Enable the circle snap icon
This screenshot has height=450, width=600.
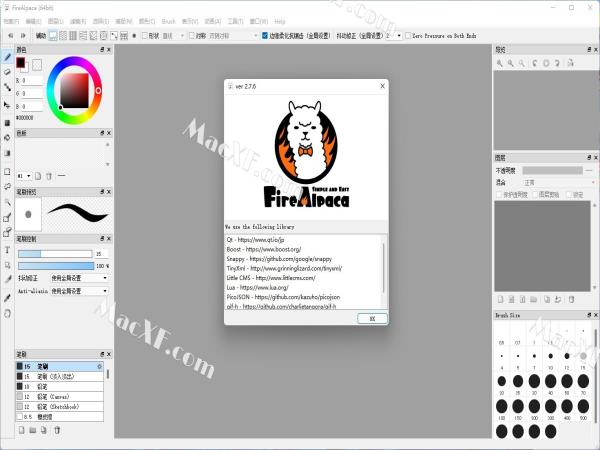point(103,36)
